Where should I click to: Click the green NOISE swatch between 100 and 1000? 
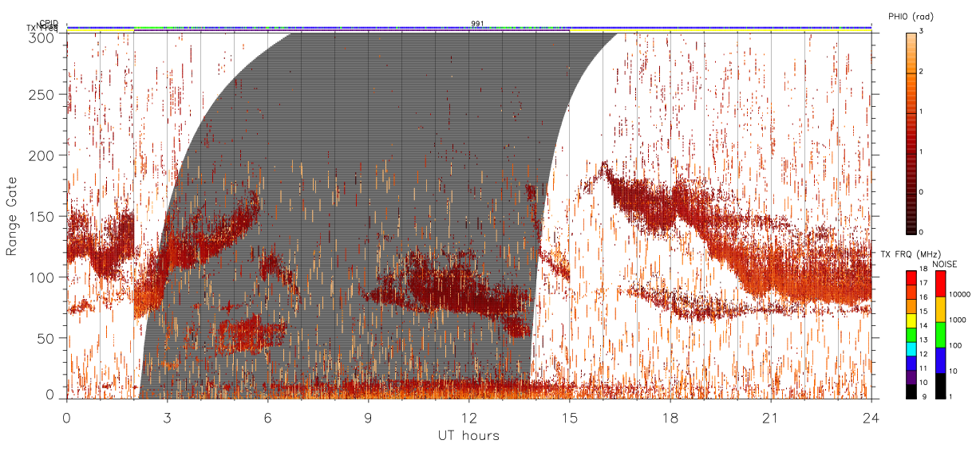(x=941, y=333)
